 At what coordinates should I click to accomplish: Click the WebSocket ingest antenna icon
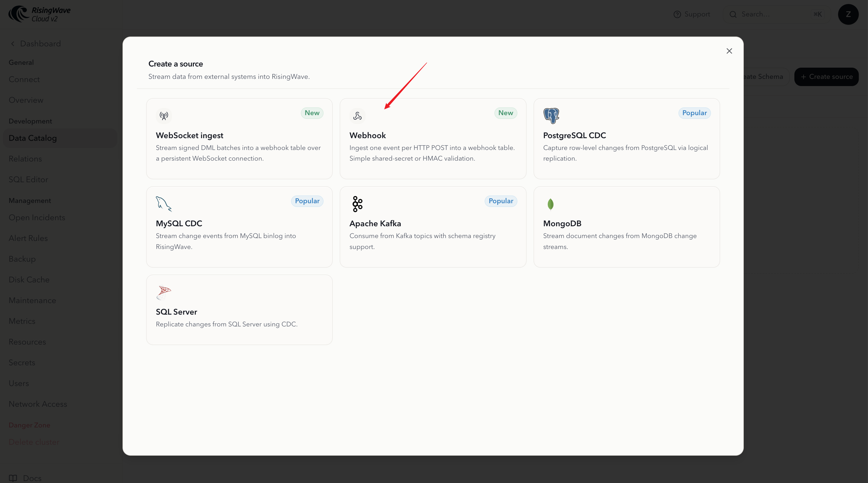164,116
